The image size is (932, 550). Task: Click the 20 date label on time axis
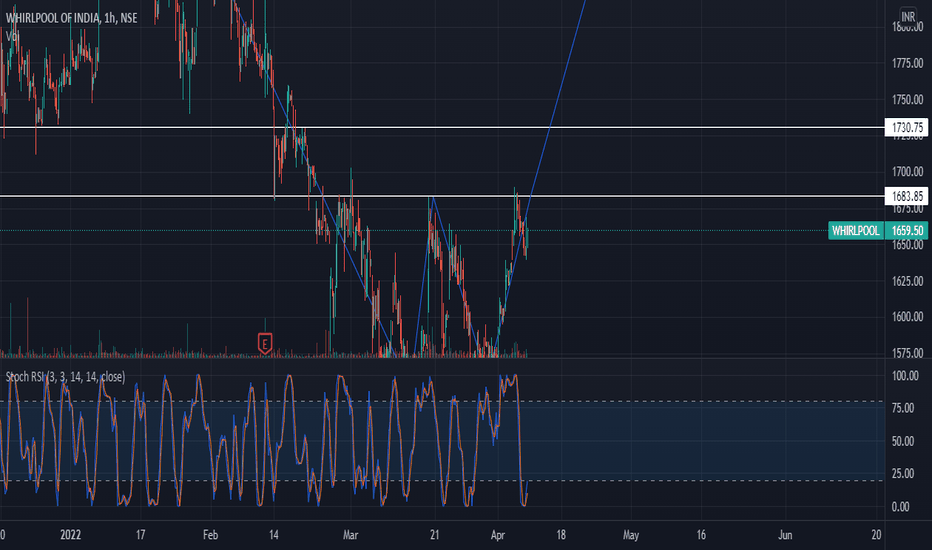pos(876,535)
